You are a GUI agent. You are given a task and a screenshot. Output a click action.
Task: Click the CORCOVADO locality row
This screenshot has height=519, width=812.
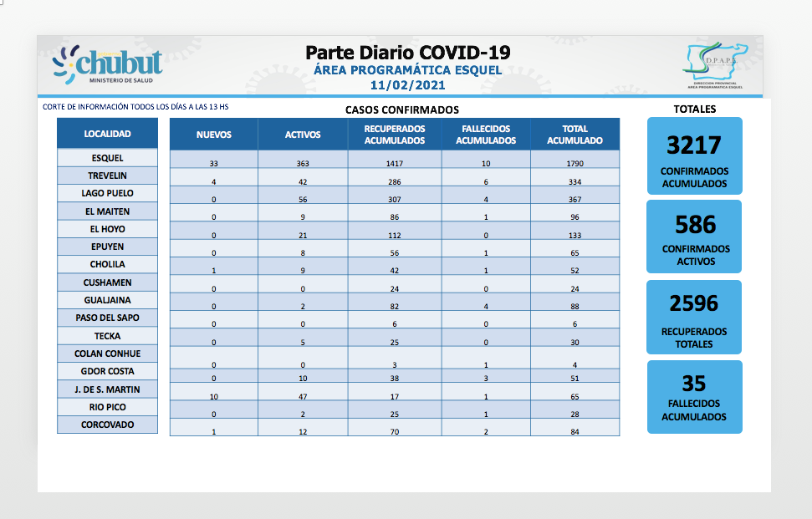107,425
